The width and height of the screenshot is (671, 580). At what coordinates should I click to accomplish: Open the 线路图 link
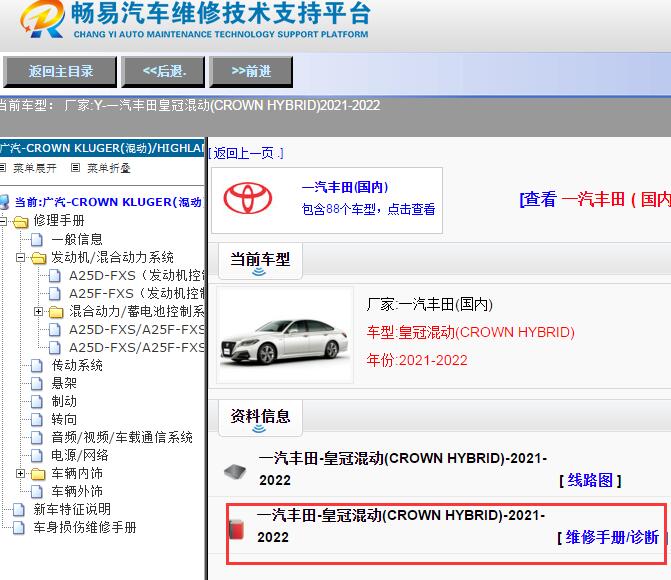pyautogui.click(x=591, y=480)
